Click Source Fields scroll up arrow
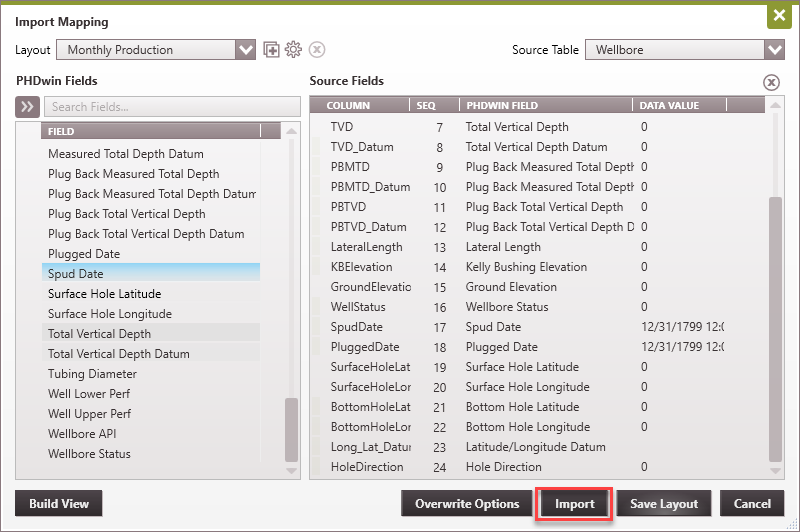Viewport: 800px width, 532px height. tap(775, 106)
